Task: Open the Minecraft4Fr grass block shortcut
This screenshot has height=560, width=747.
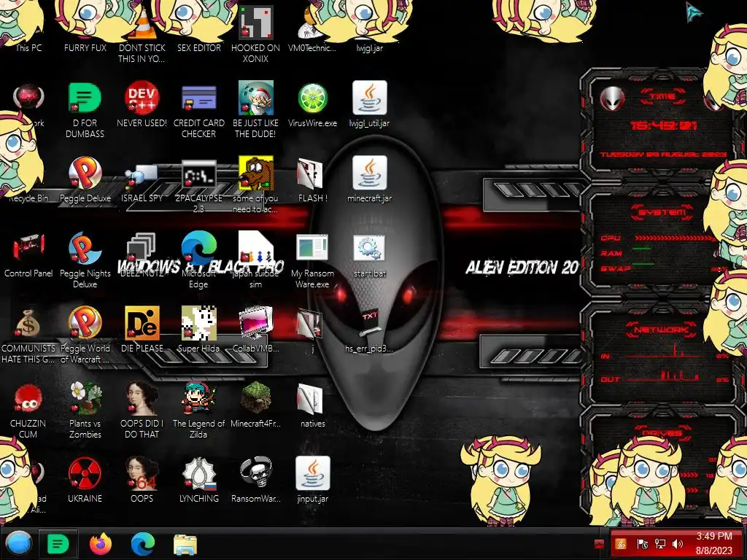Action: (255, 398)
